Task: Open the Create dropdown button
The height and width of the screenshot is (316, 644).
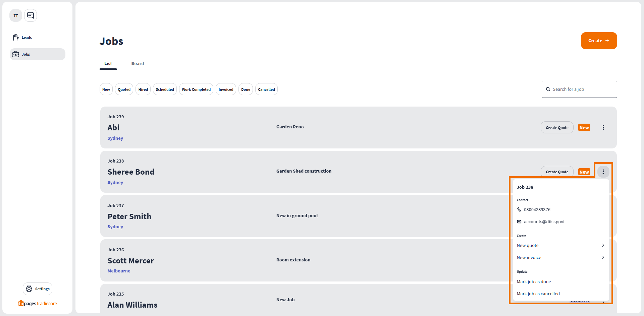Action: (599, 41)
